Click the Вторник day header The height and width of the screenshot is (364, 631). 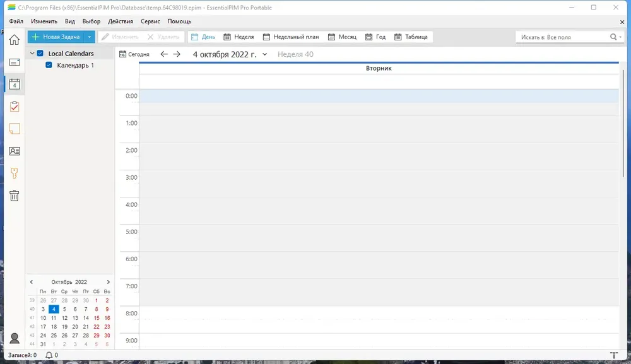click(378, 68)
